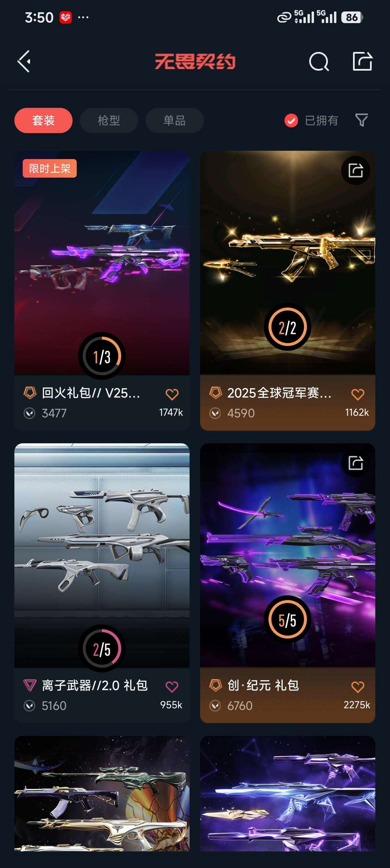This screenshot has width=390, height=868.
Task: Select the 套装 tab
Action: (43, 120)
